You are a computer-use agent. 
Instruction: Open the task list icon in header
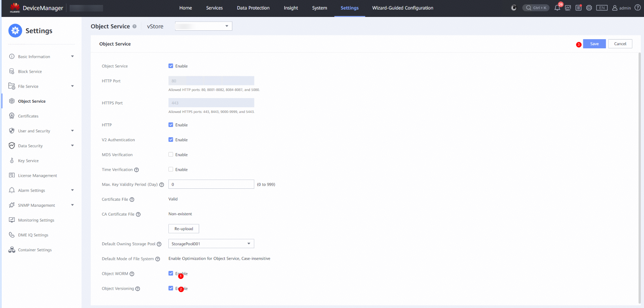(578, 8)
